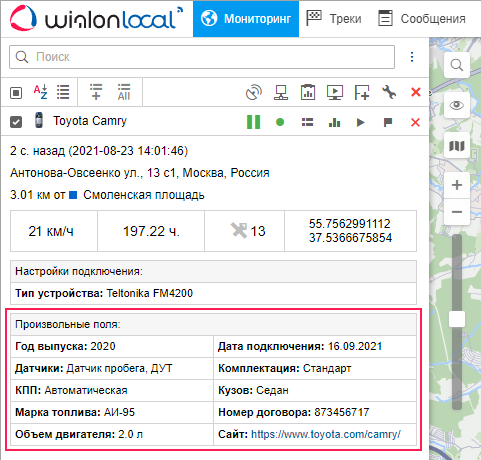The image size is (481, 460).
Task: Zoom in the map with plus
Action: point(457,185)
